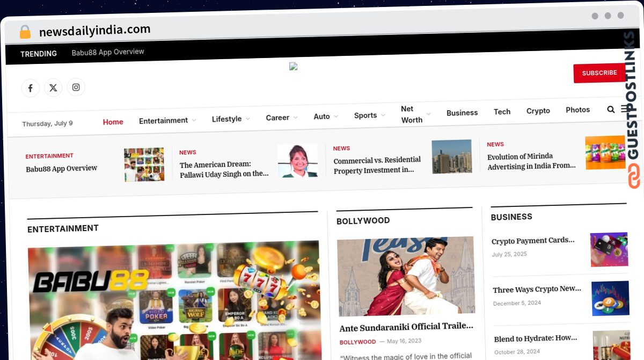Click the site logo image placeholder
The width and height of the screenshot is (644, 360).
click(x=293, y=67)
